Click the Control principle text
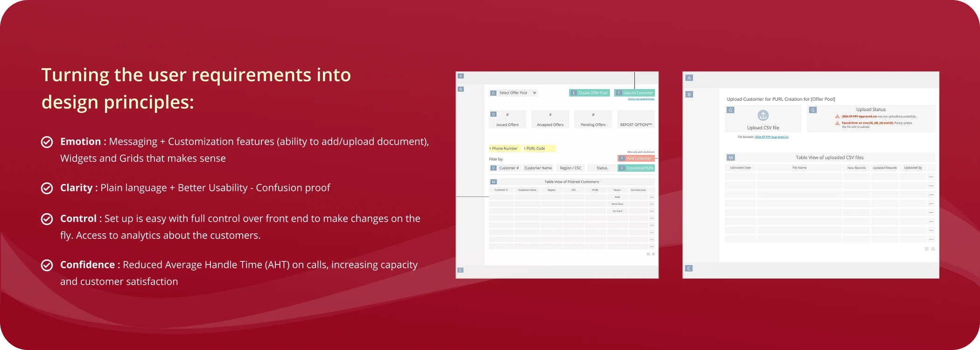The width and height of the screenshot is (980, 350). pyautogui.click(x=240, y=227)
